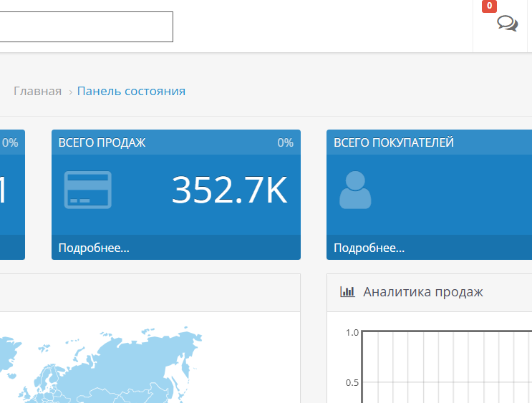Open the messages chat bubbles icon

point(507,24)
